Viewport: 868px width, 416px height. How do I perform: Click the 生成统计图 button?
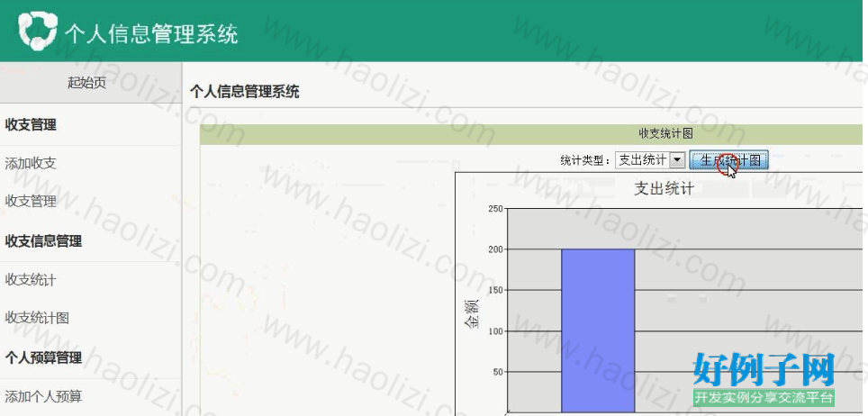[x=729, y=160]
